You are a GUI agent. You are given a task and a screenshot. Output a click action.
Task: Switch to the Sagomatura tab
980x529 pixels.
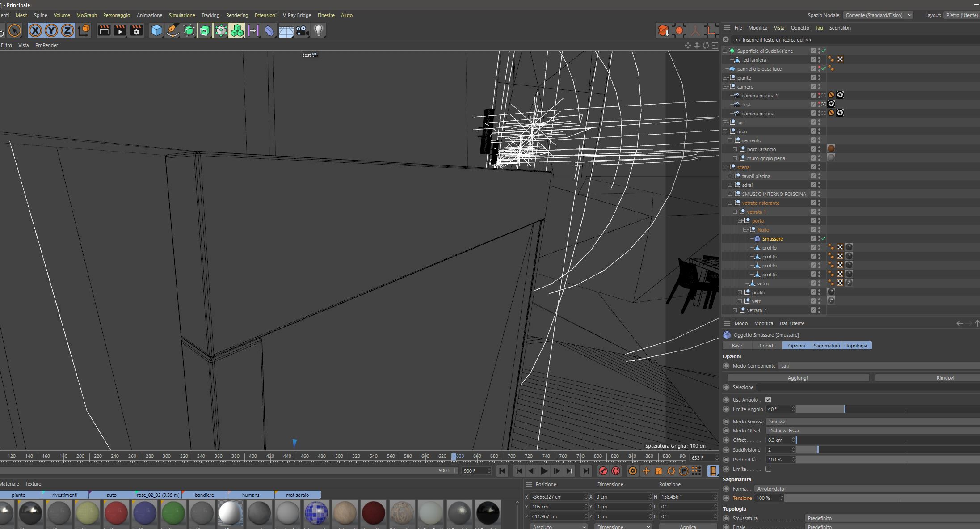(826, 346)
